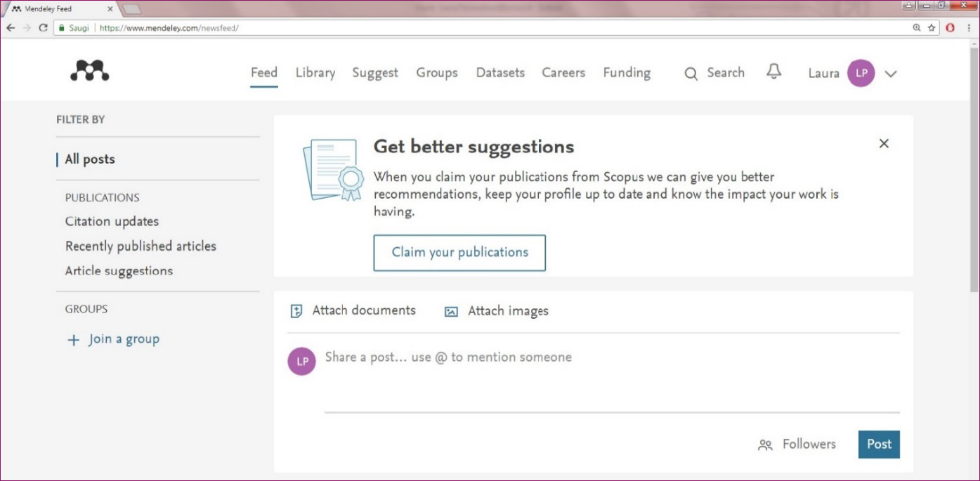The height and width of the screenshot is (481, 980).
Task: Click the Search magnifier icon
Action: click(x=691, y=74)
